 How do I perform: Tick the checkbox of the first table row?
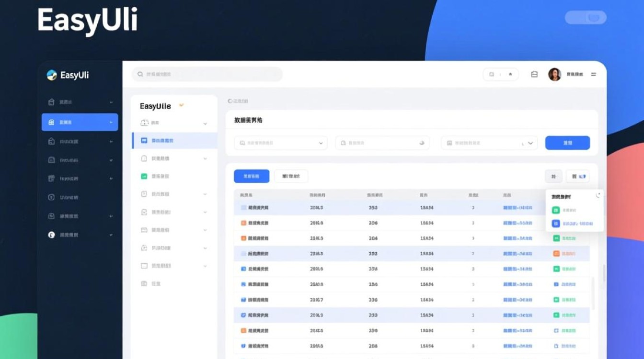pyautogui.click(x=243, y=208)
